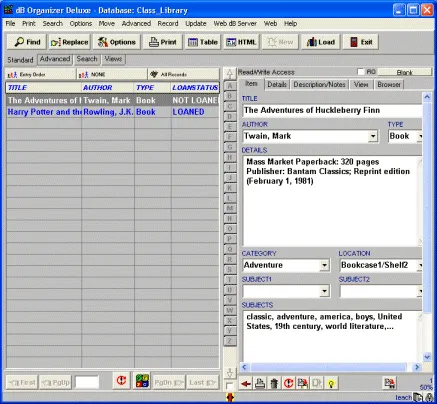
Task: Expand the TYPE dropdown
Action: [x=420, y=136]
